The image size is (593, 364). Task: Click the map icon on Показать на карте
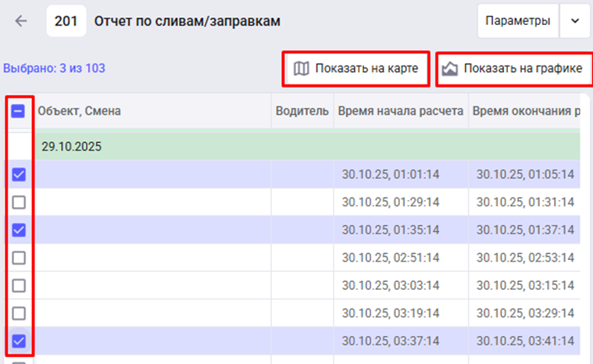tap(301, 69)
